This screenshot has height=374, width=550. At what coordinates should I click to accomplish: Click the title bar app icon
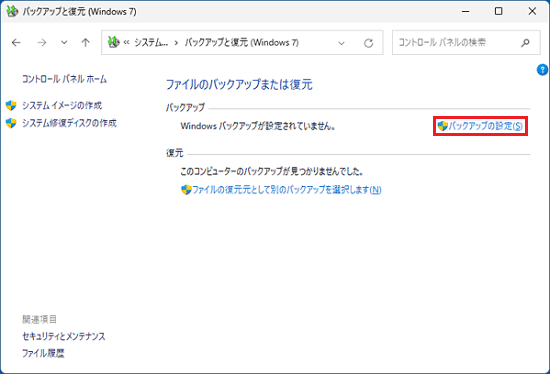click(12, 11)
